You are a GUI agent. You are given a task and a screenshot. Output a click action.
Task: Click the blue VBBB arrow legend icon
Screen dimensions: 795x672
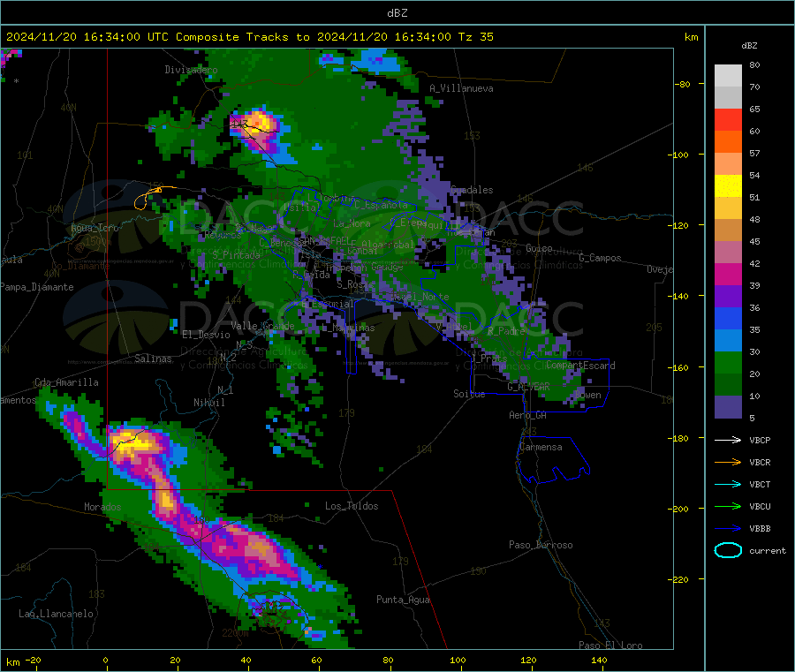coord(728,528)
